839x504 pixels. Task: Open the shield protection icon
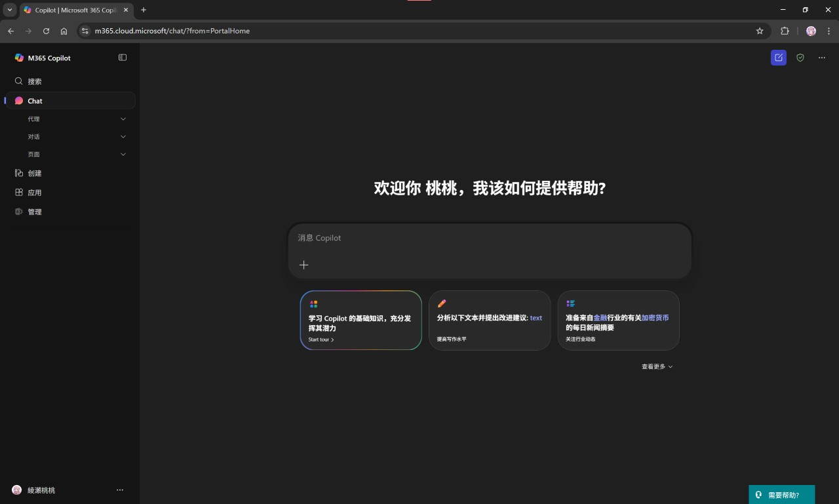pos(800,58)
